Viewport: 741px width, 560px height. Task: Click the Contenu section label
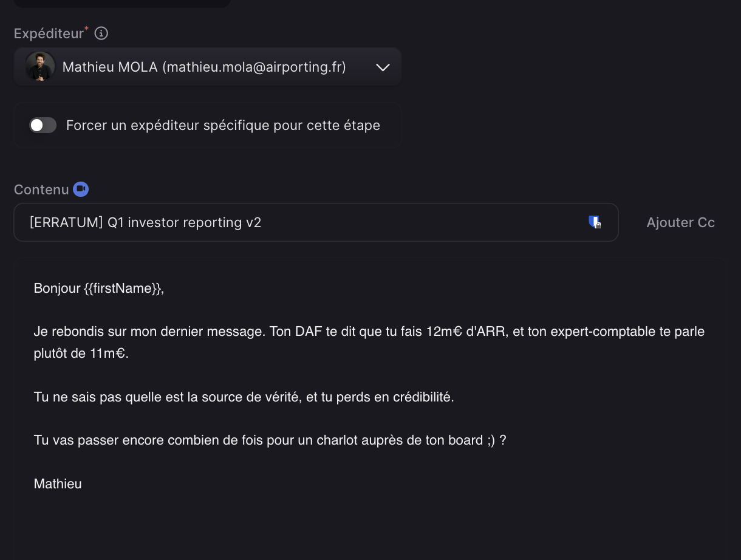[x=41, y=190]
